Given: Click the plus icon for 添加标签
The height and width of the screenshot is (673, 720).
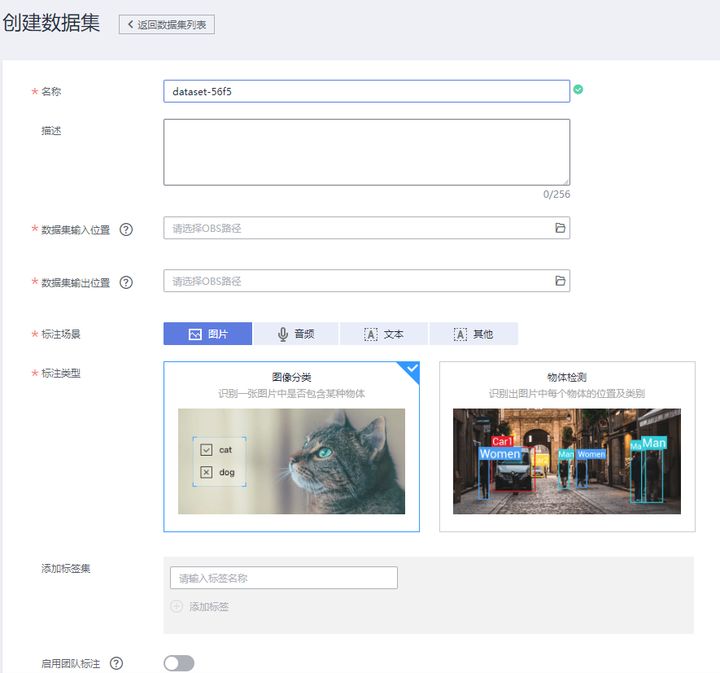Looking at the screenshot, I should 177,606.
